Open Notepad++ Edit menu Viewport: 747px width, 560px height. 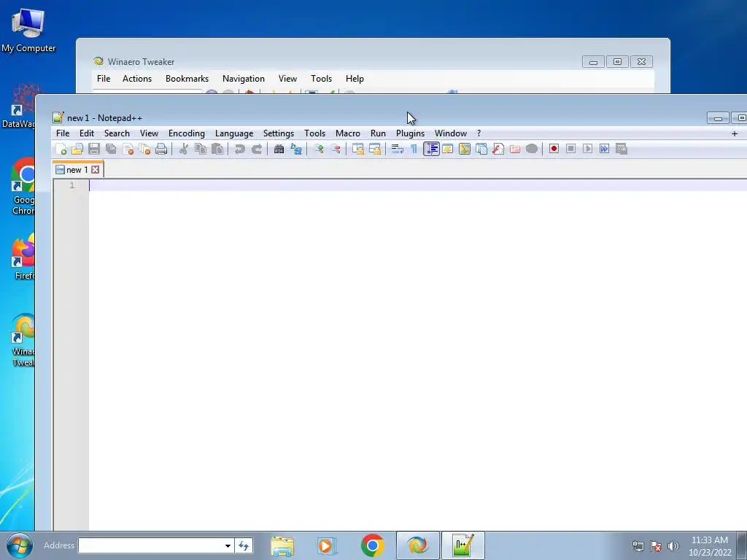(x=87, y=133)
